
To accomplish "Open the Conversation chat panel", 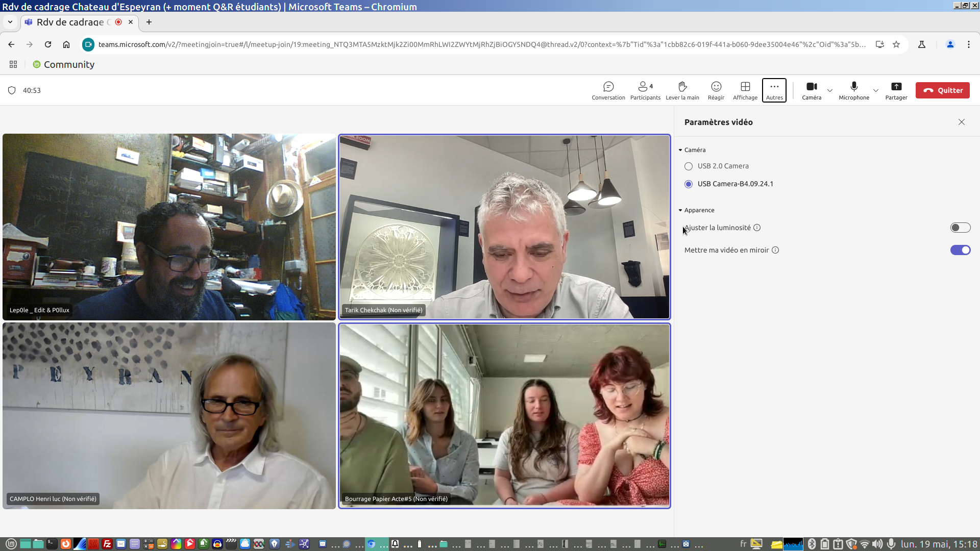I will point(608,90).
